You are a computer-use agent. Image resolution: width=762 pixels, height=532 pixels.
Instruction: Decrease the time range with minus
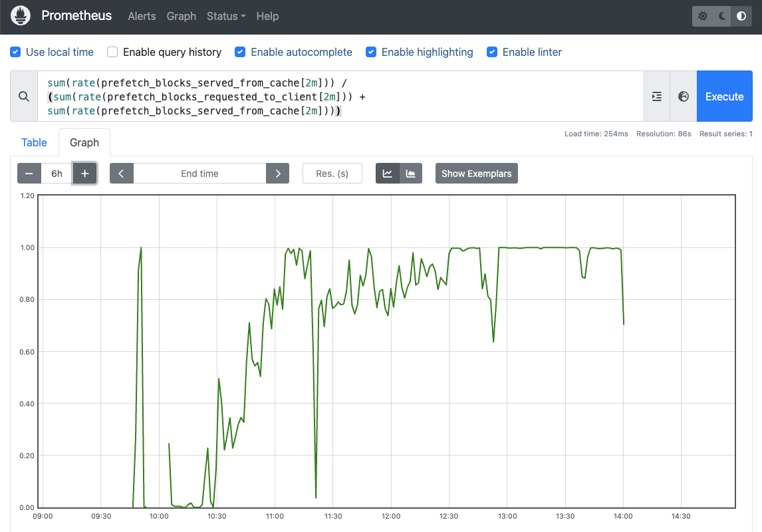pyautogui.click(x=29, y=174)
